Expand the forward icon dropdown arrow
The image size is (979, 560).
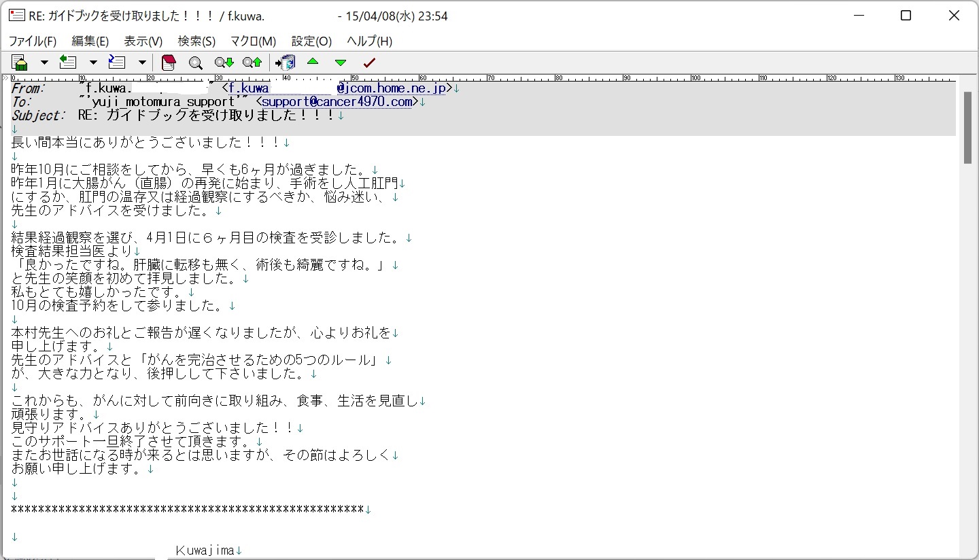pos(142,63)
